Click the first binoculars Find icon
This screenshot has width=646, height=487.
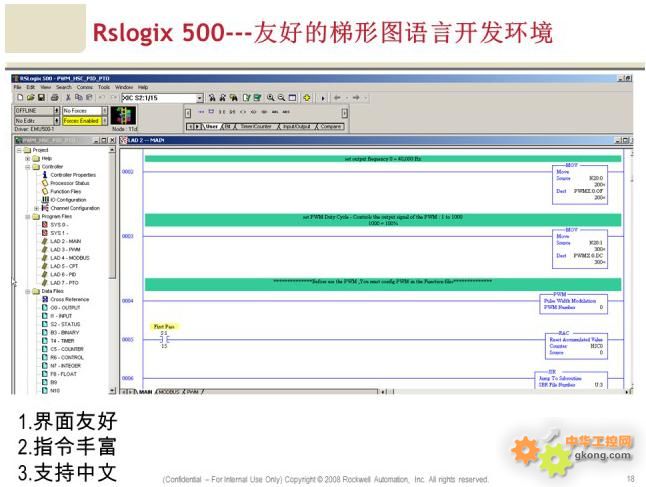pyautogui.click(x=212, y=98)
